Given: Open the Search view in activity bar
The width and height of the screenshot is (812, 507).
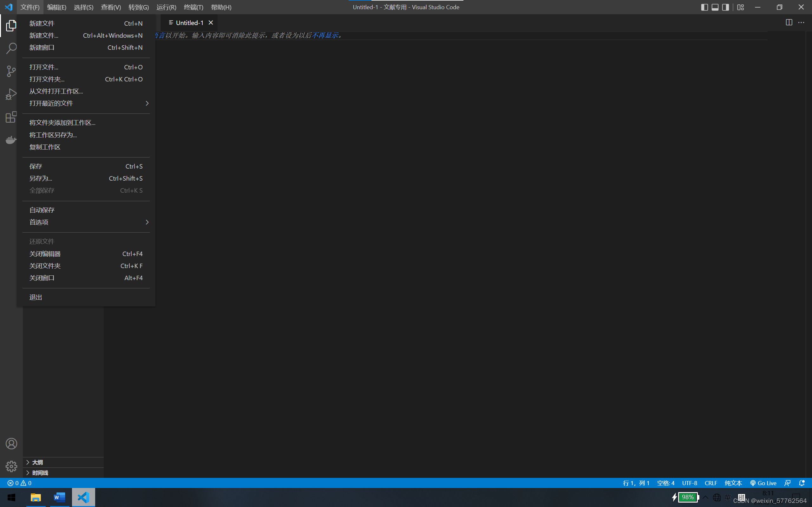Looking at the screenshot, I should 11,48.
